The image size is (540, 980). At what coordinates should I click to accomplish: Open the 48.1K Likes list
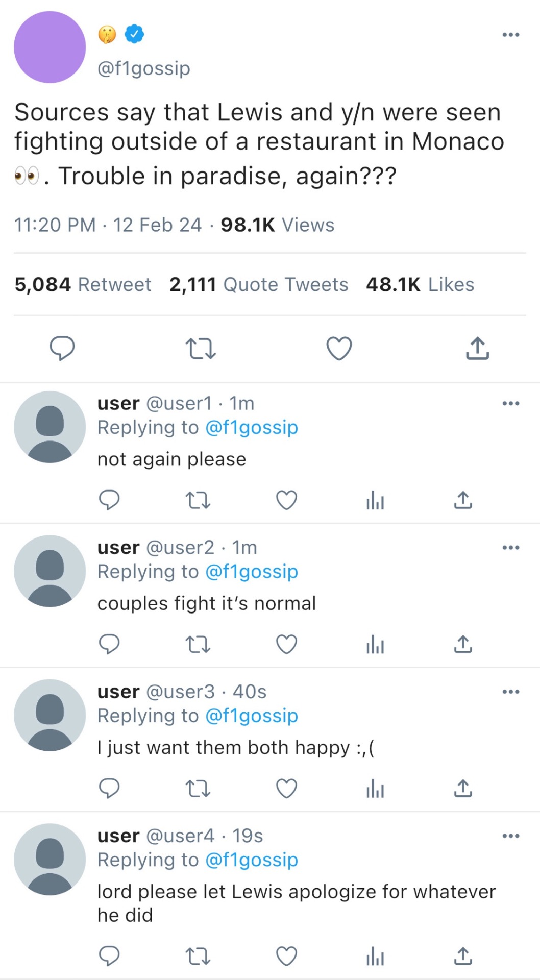[420, 284]
